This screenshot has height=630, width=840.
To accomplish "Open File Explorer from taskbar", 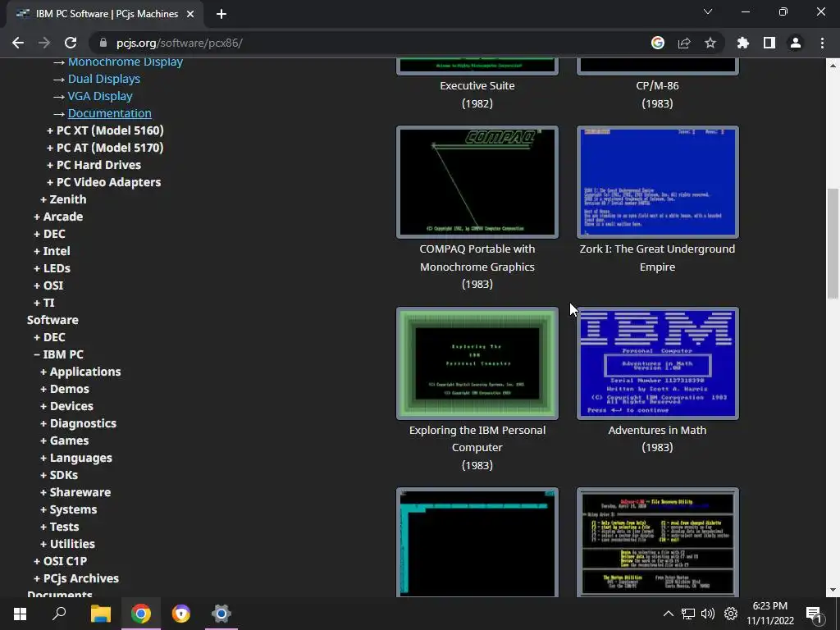I will [x=100, y=614].
